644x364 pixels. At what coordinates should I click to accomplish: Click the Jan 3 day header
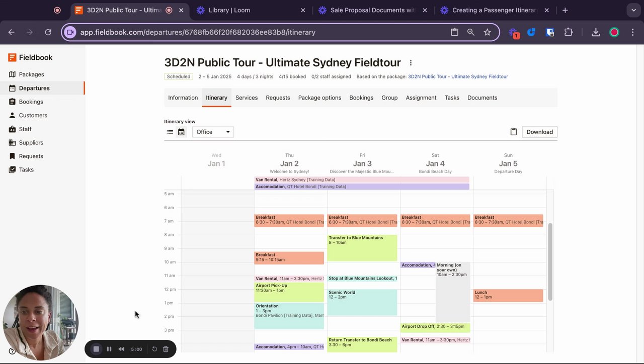click(x=362, y=163)
